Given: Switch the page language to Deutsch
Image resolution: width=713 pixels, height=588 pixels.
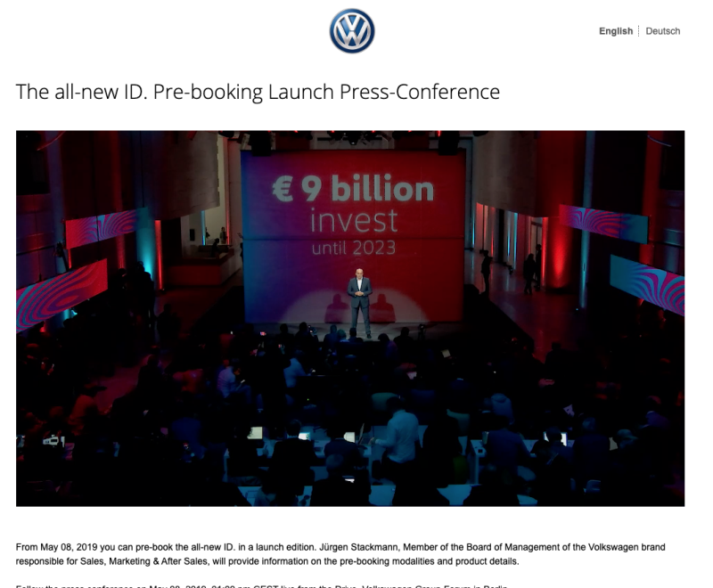Looking at the screenshot, I should (662, 31).
